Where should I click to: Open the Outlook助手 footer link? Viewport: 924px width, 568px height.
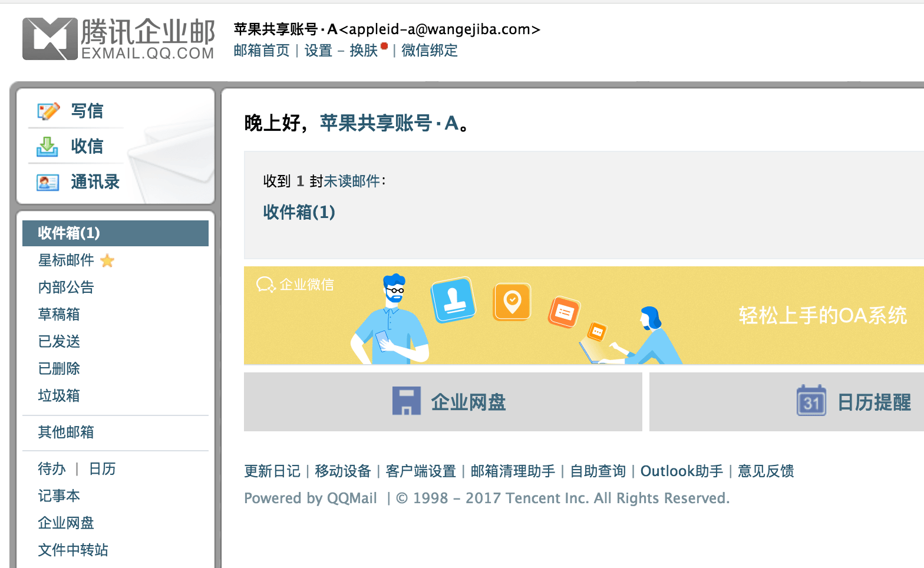[681, 471]
